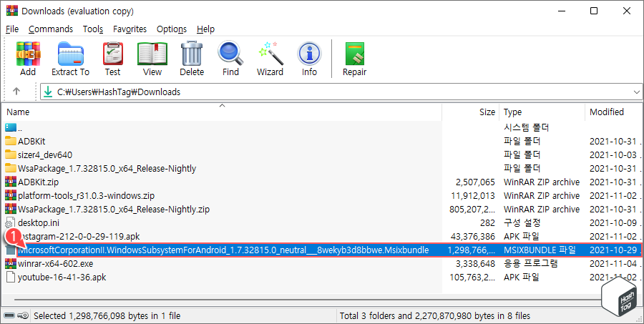
Task: Go up one folder level arrow
Action: [x=16, y=91]
